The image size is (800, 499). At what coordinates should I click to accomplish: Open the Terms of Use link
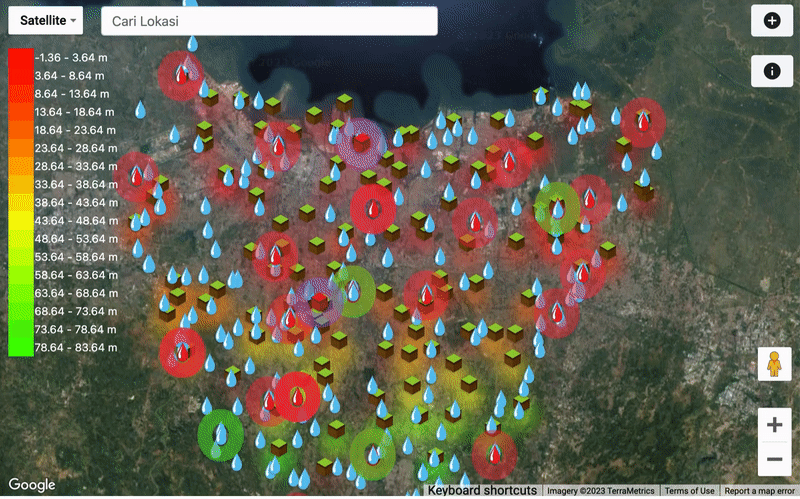(690, 491)
